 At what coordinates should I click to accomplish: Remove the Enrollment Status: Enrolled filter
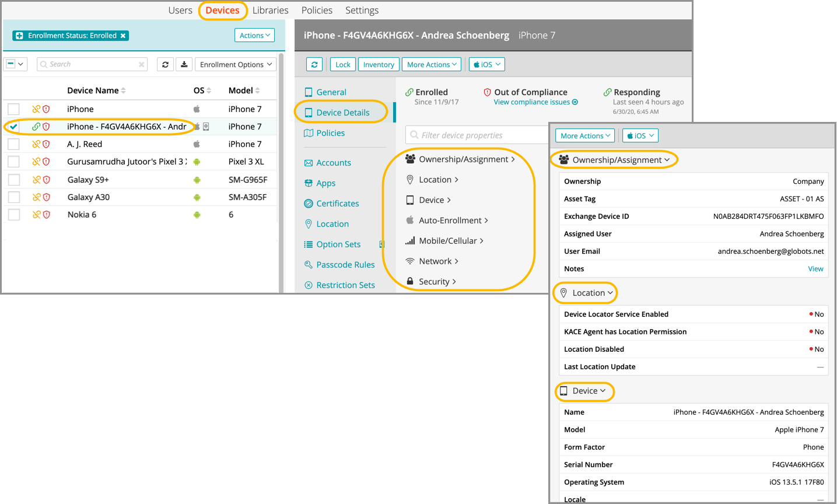pos(123,36)
